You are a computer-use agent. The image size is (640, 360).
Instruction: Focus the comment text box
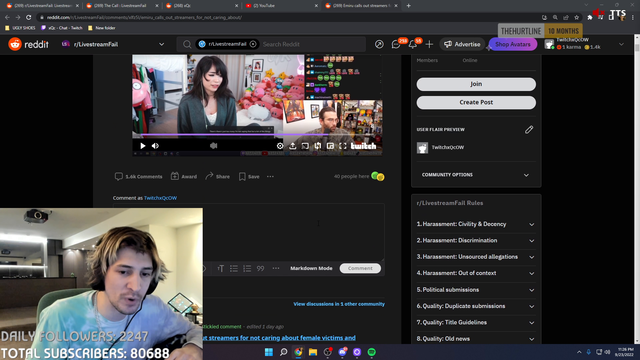coord(249,232)
